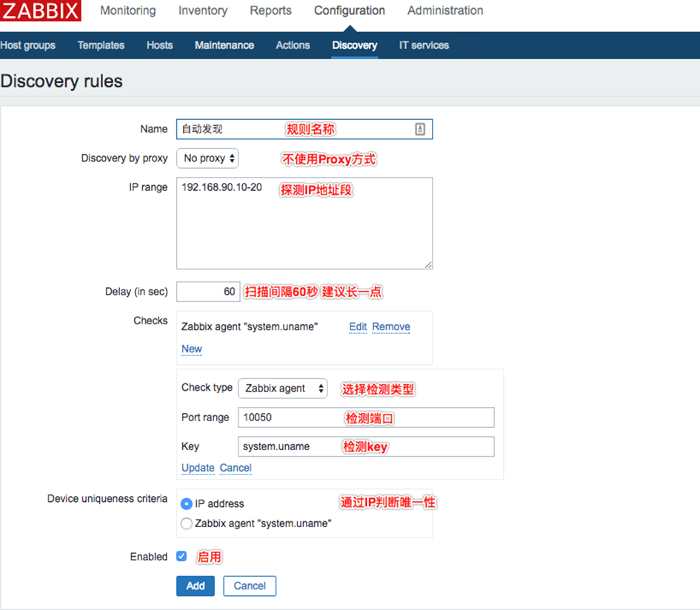Focus the Delay (in sec) field
Screen dimensions: 700x610
click(208, 292)
